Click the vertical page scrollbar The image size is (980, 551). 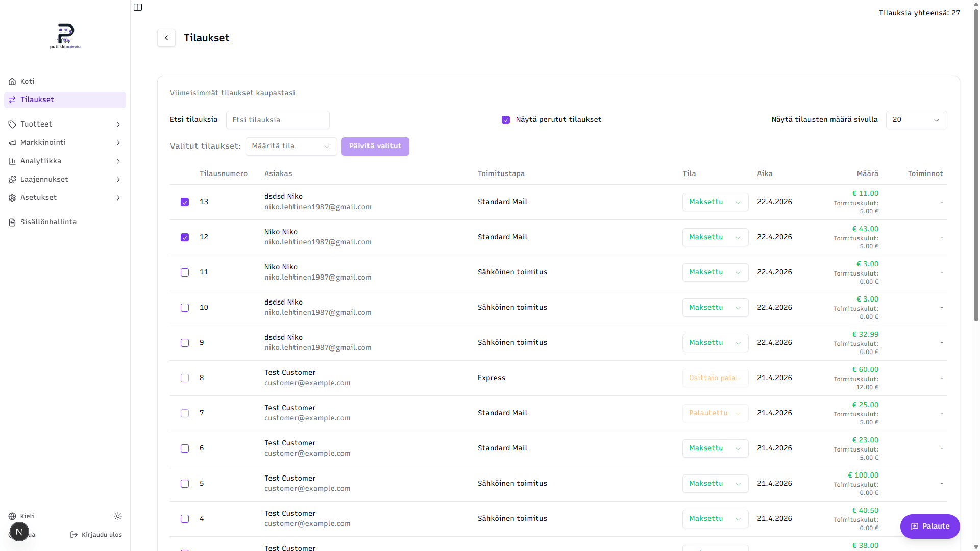click(x=976, y=163)
